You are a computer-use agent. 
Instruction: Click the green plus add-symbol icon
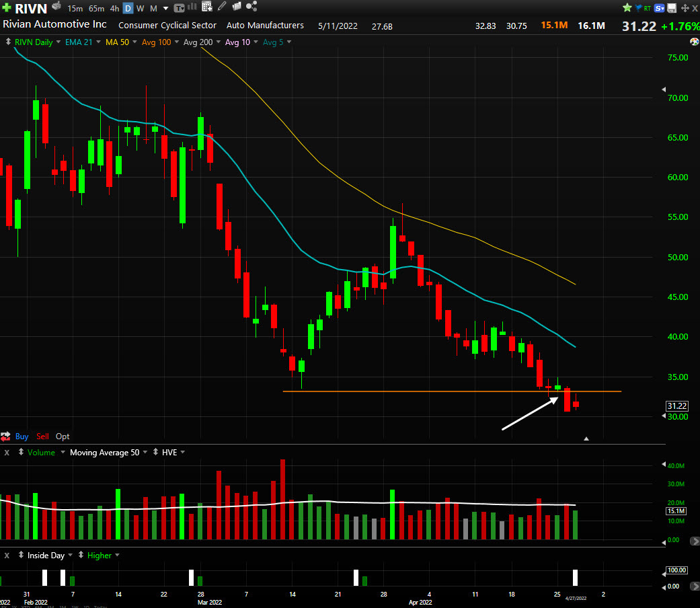[6, 7]
